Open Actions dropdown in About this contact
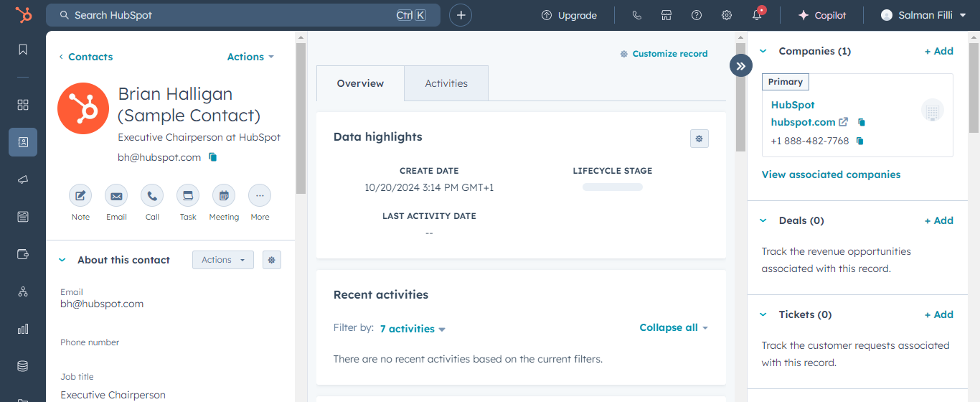Viewport: 980px width, 402px height. click(x=223, y=260)
